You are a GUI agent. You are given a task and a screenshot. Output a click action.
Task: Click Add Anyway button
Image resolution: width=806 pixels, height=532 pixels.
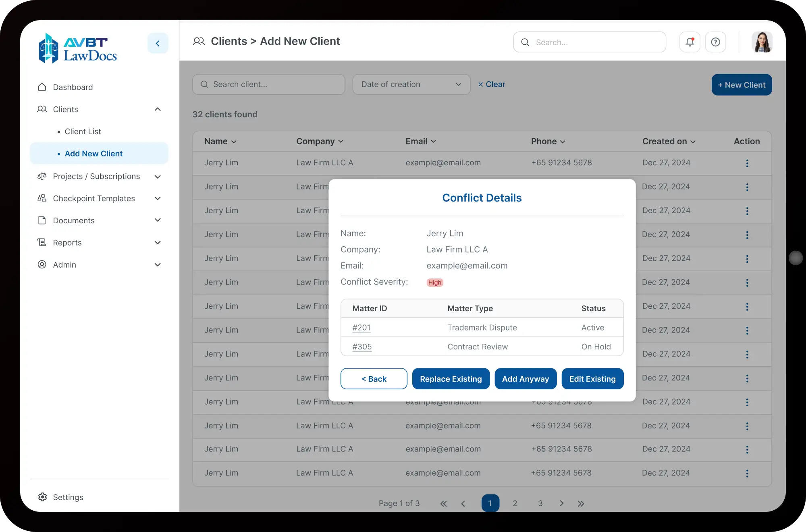526,379
